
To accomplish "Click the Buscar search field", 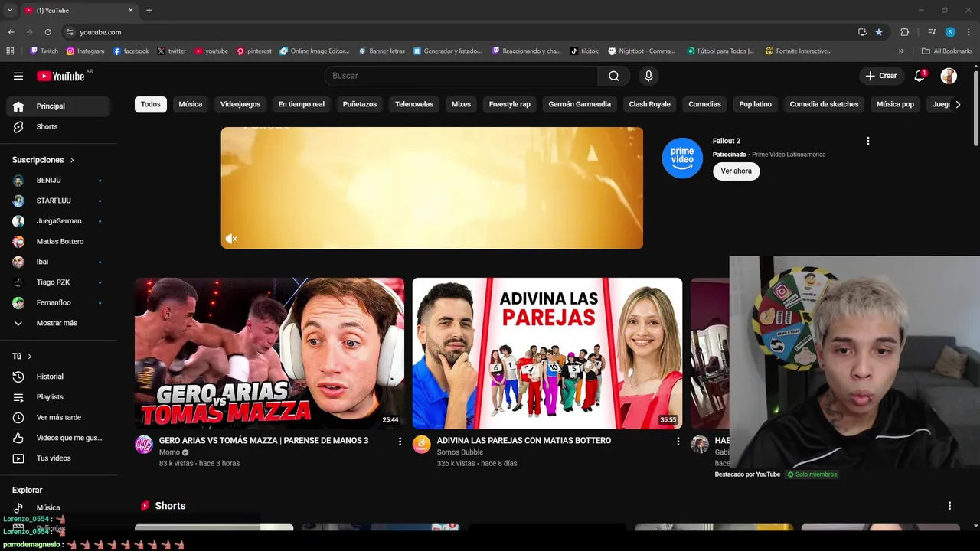I will point(462,76).
